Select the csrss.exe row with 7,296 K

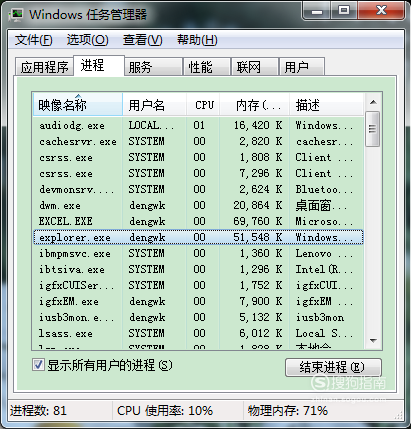tap(198, 173)
